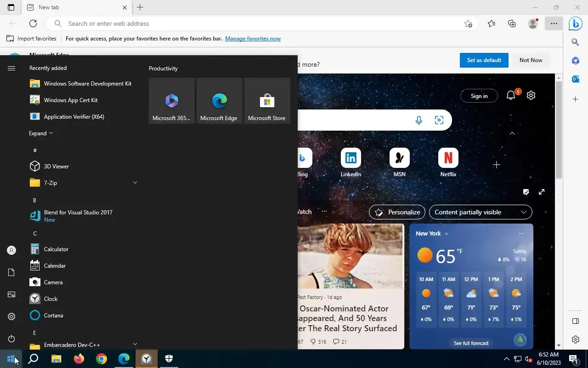Open Content partially visible dropdown

[x=481, y=212]
